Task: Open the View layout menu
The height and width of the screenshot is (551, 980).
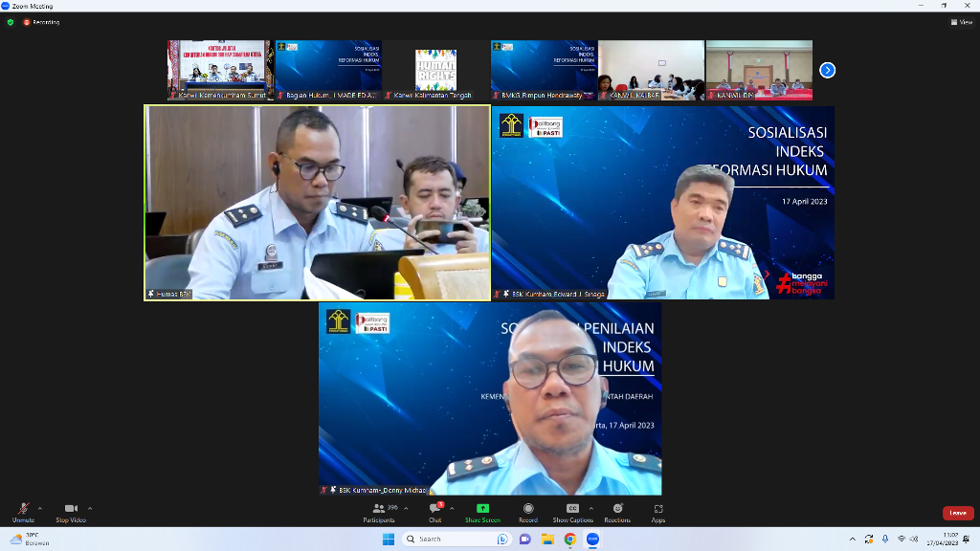Action: click(961, 22)
